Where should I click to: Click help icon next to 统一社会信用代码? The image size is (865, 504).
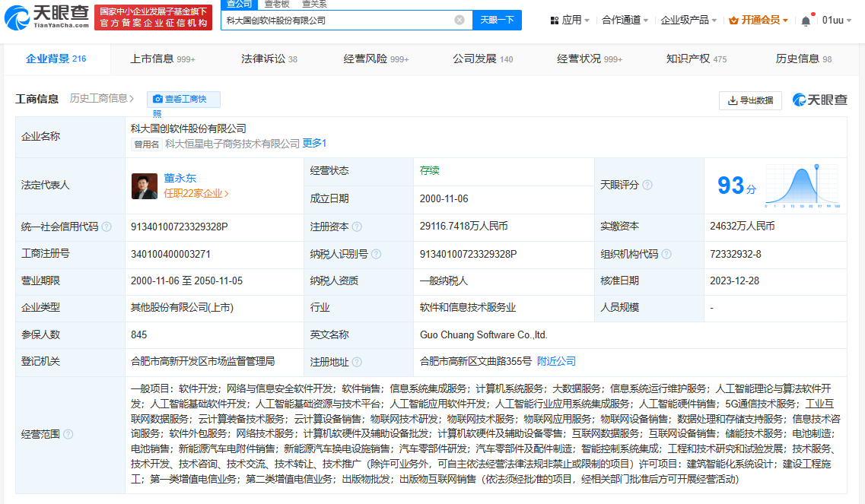107,227
